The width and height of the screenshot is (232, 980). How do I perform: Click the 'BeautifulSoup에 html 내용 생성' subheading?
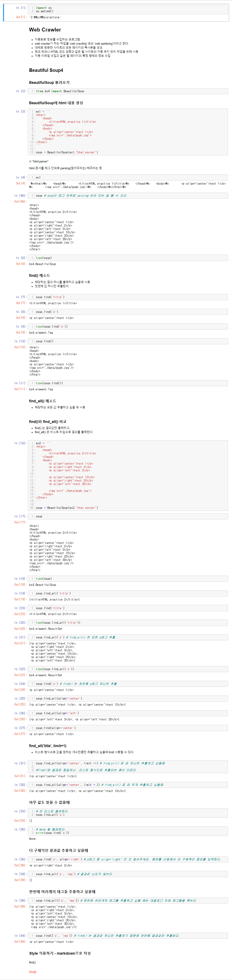56,103
